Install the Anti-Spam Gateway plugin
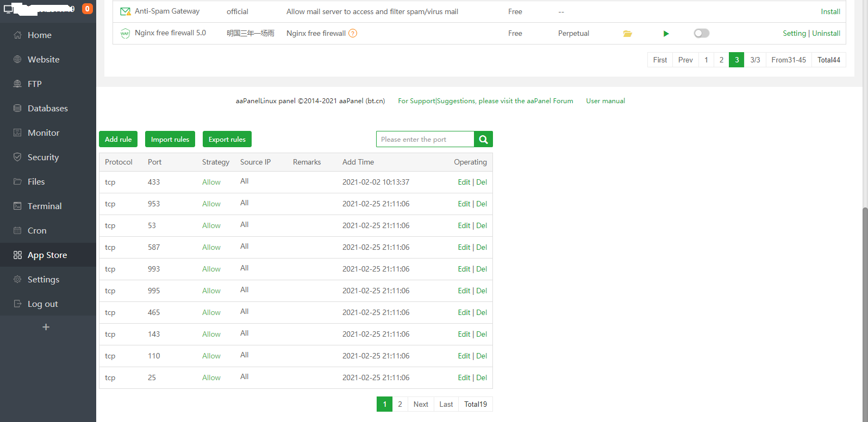The image size is (868, 422). click(x=830, y=11)
